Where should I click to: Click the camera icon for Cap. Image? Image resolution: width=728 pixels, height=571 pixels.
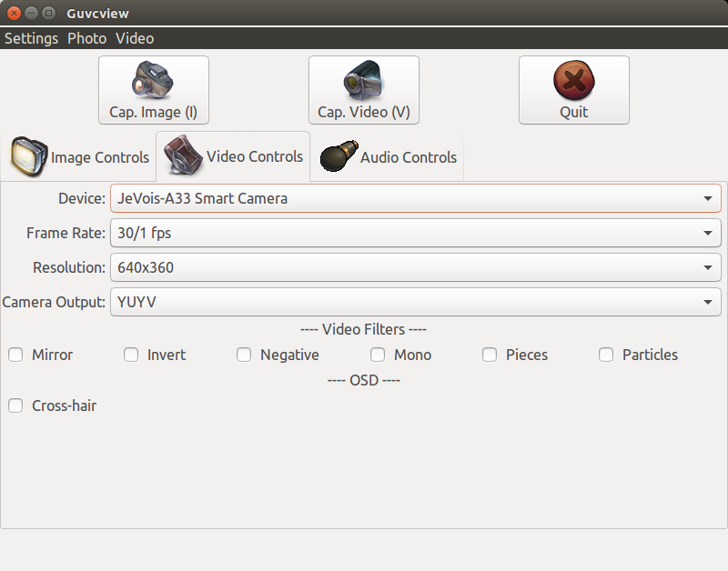pos(153,80)
